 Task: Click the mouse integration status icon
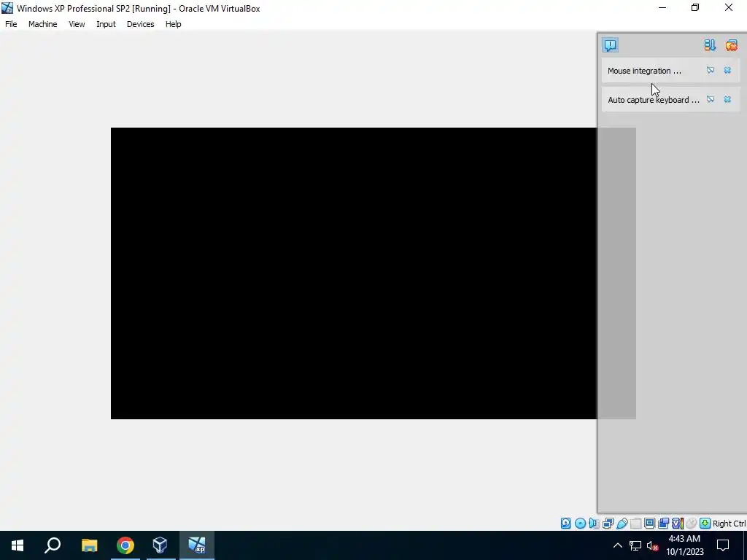coord(692,524)
